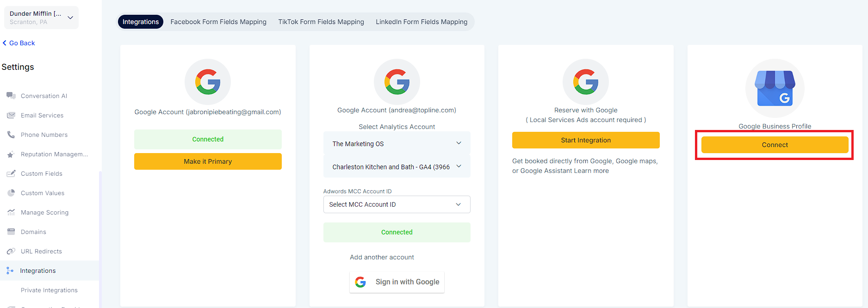Click the Reputation Management star icon
The height and width of the screenshot is (308, 868).
(11, 154)
